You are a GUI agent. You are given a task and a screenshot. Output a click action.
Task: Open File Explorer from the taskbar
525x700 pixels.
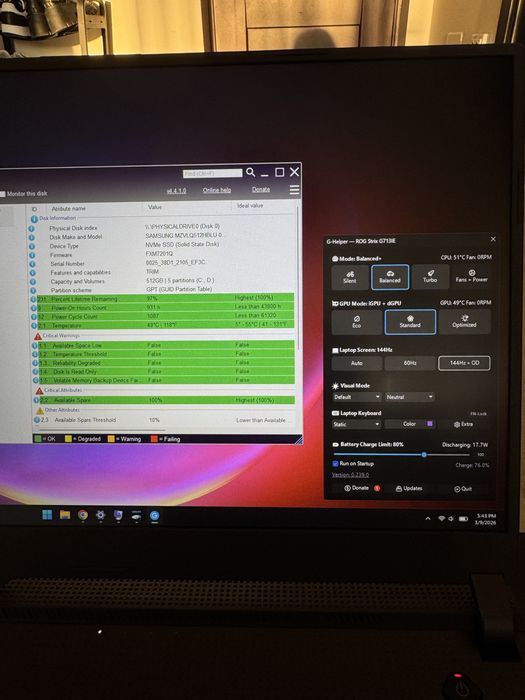[x=65, y=515]
